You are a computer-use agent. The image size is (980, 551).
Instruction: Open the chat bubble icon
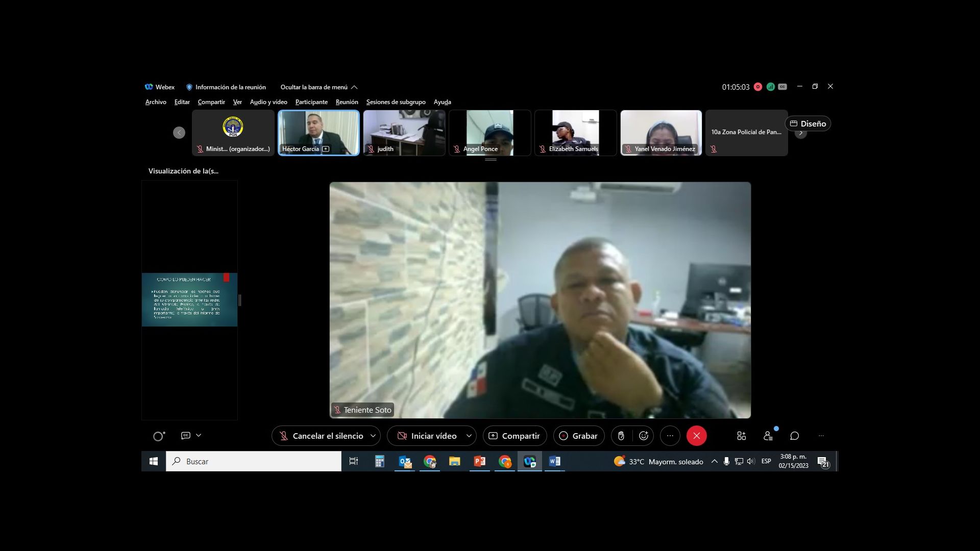point(794,436)
